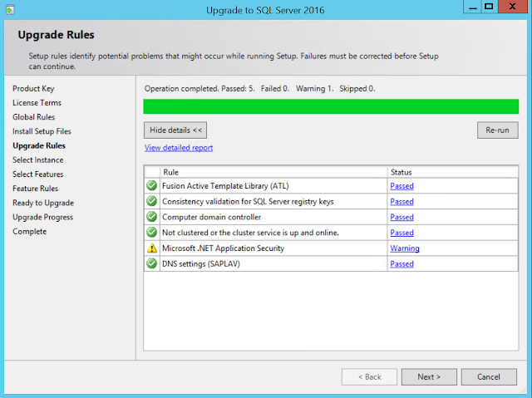Screen dimensions: 532x398
Task: Click the Fusion Active Template Library (ATL) rule text
Action: coord(225,186)
